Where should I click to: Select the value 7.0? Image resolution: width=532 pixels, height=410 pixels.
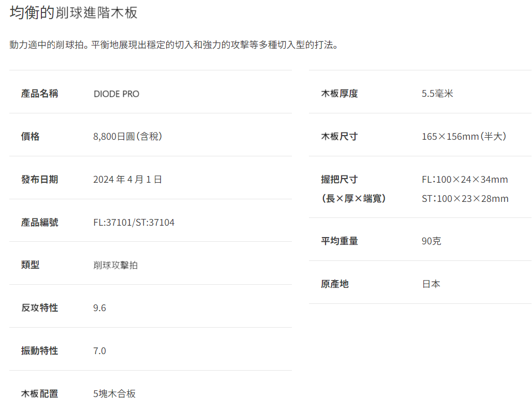pos(99,350)
